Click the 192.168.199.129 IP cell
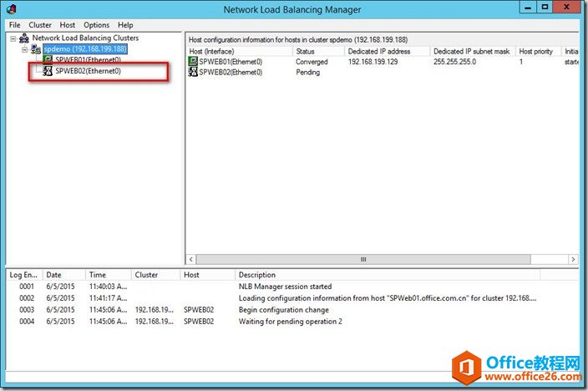 point(373,62)
